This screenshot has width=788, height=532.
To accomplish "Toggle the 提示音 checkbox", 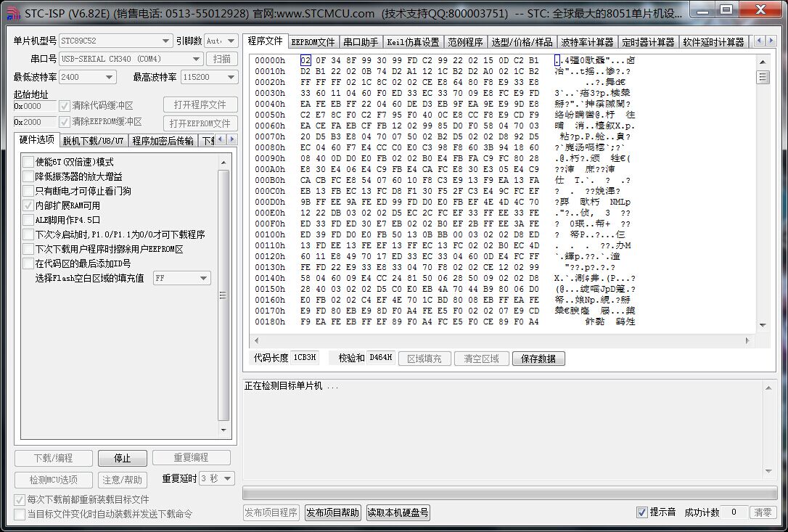I will [x=641, y=512].
